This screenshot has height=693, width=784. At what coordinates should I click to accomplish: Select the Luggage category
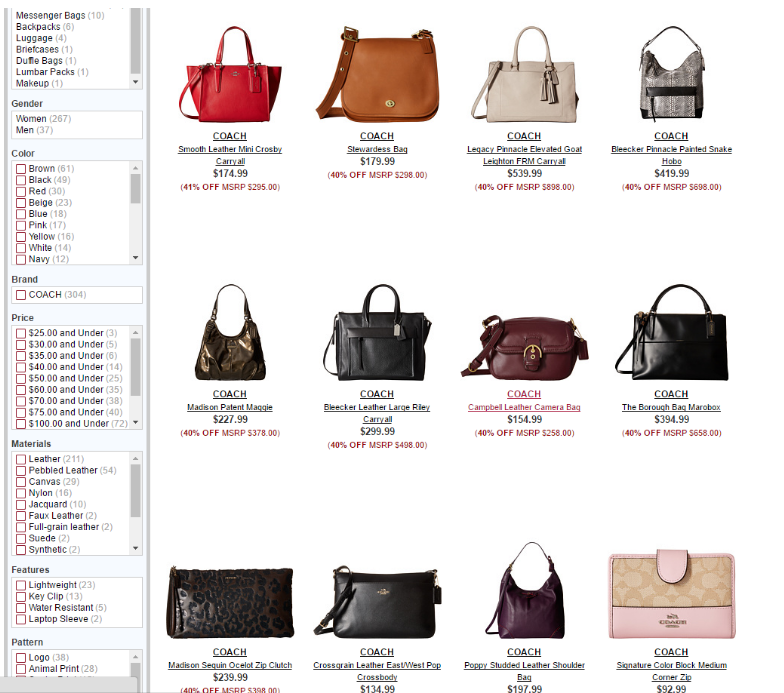pyautogui.click(x=41, y=38)
